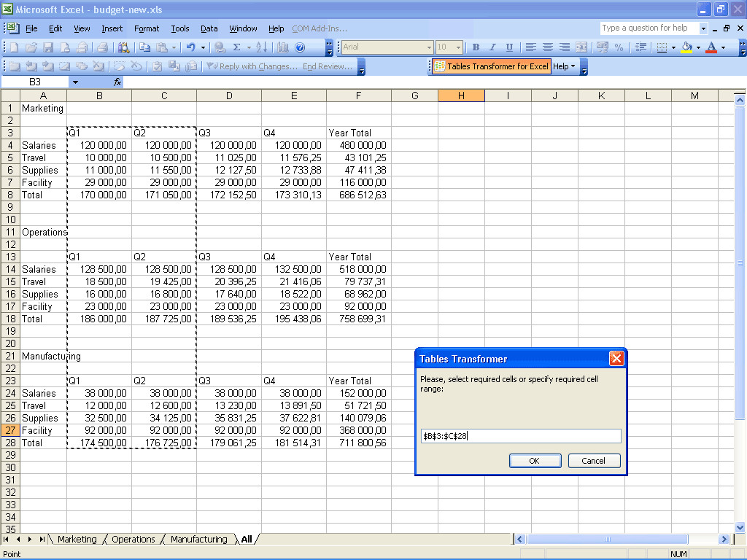Viewport: 747px width, 560px height.
Task: Switch to the Manufacturing sheet tab
Action: click(x=198, y=539)
